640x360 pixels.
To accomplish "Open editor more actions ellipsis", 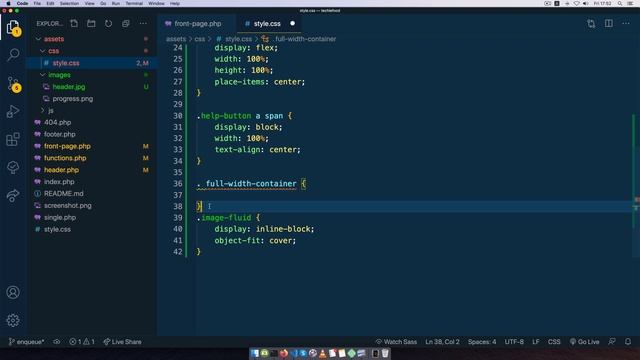I will coord(626,24).
